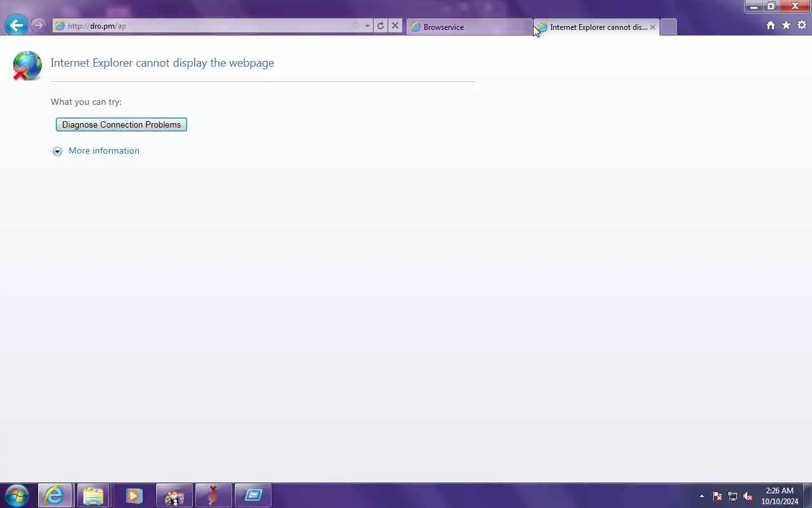Viewport: 812px width, 508px height.
Task: Show hidden tray icons arrow
Action: [x=702, y=496]
